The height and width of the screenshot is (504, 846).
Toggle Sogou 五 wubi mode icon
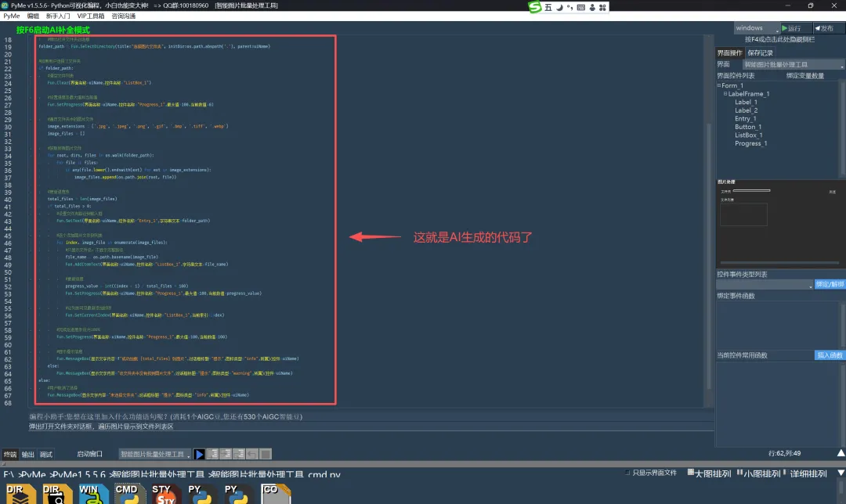548,7
